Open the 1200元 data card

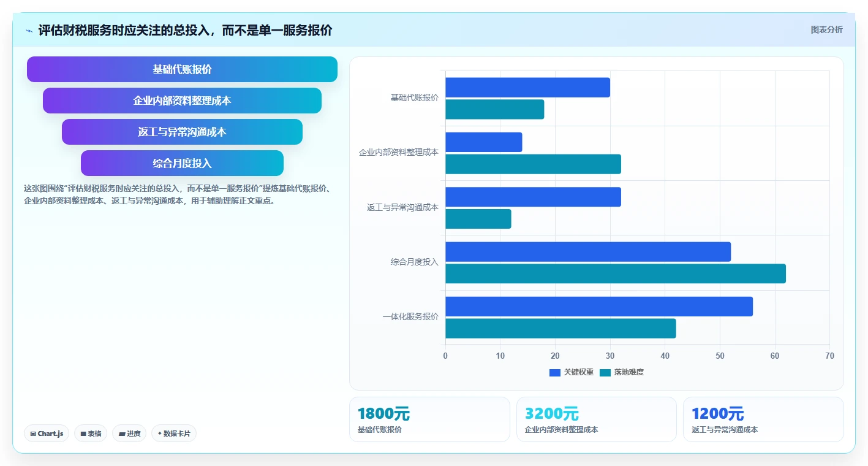[763, 419]
